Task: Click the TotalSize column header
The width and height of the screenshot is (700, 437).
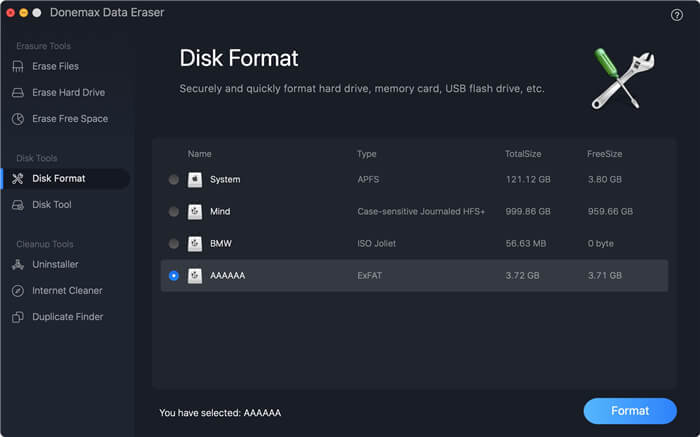Action: tap(523, 154)
